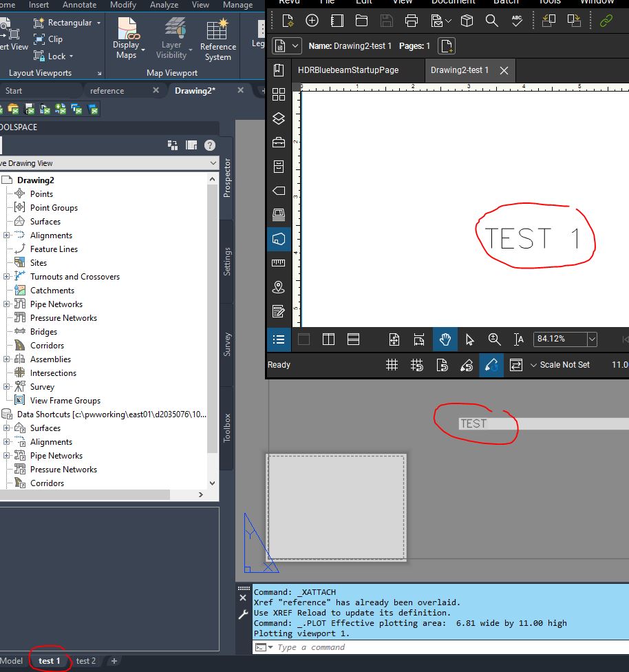Click the green hyperlink icon in the toolbar

click(605, 20)
